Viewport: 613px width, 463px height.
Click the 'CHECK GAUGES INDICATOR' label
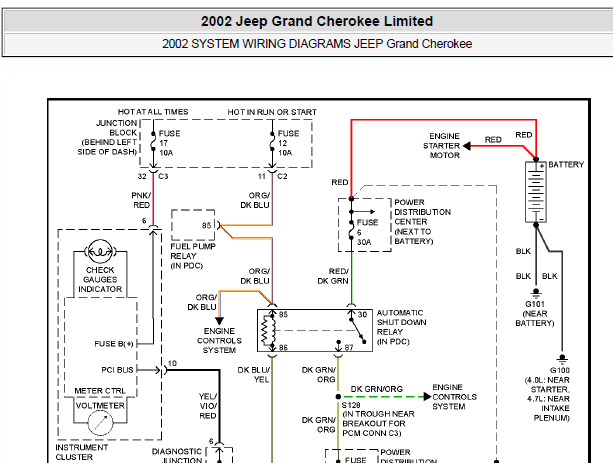pyautogui.click(x=100, y=280)
